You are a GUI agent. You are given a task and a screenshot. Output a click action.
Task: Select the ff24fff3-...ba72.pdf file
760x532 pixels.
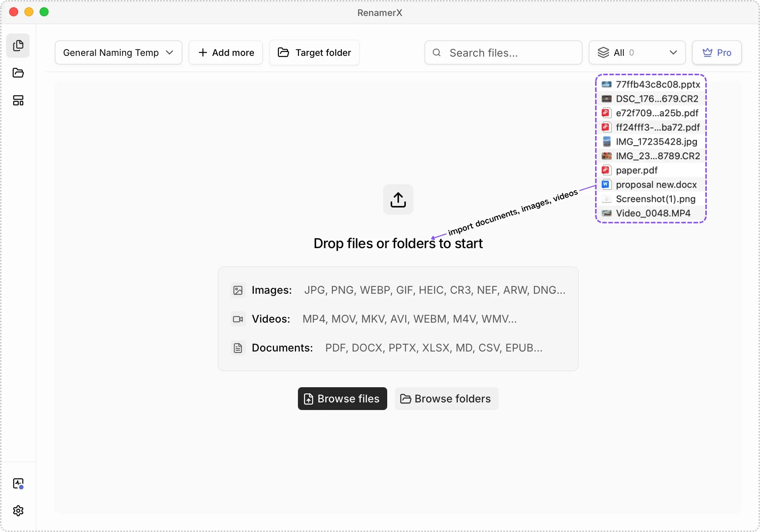[x=651, y=127]
